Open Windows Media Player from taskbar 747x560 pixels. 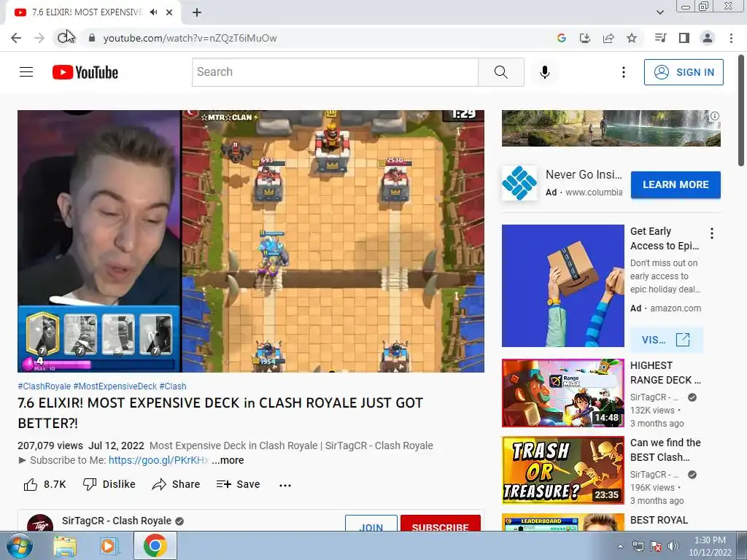pos(109,545)
